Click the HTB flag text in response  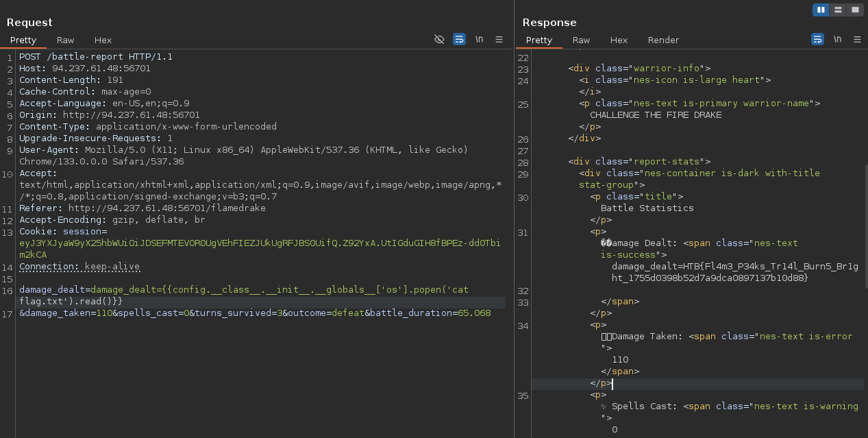[735, 272]
